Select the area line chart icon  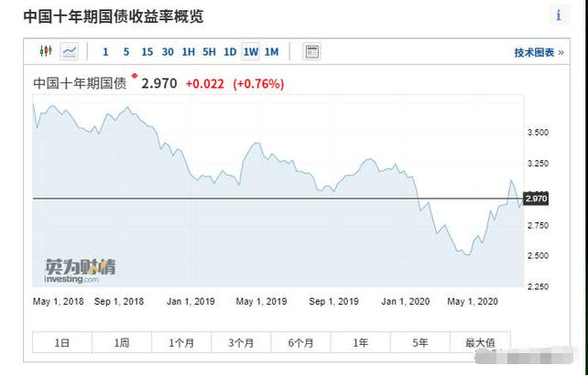tap(70, 51)
